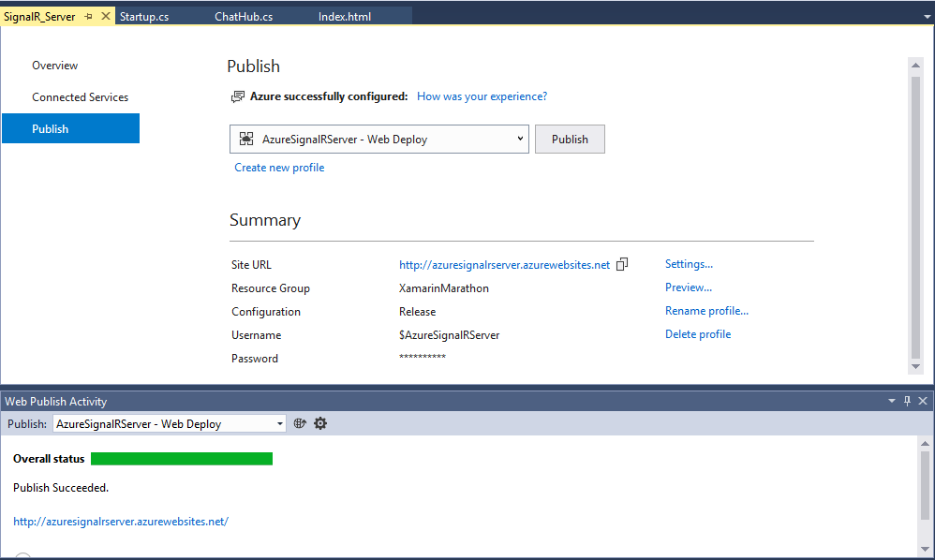Open Web Publish Activity window options dropdown

tap(892, 401)
